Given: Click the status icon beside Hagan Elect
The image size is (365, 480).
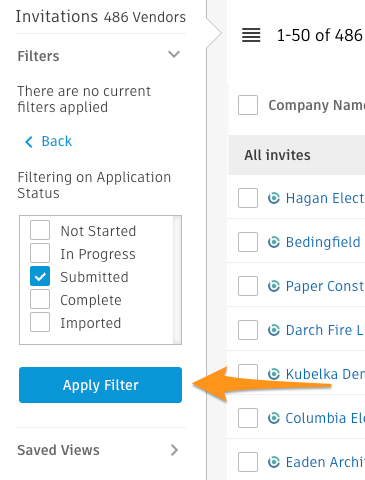Looking at the screenshot, I should pyautogui.click(x=274, y=198).
